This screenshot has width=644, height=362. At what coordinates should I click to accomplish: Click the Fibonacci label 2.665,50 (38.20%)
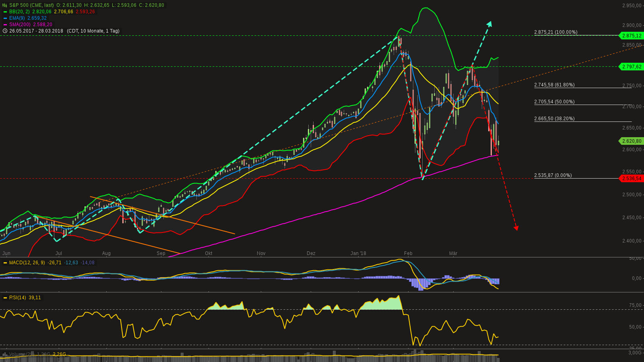pyautogui.click(x=554, y=119)
